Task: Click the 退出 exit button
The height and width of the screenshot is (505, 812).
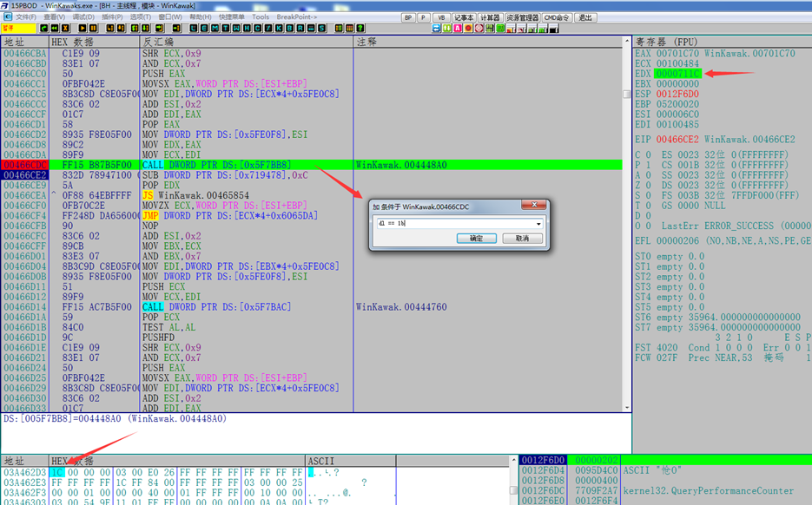Action: click(x=585, y=17)
